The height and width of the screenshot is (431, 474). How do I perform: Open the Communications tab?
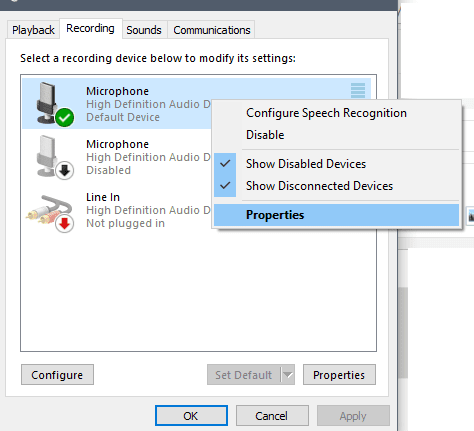click(212, 30)
